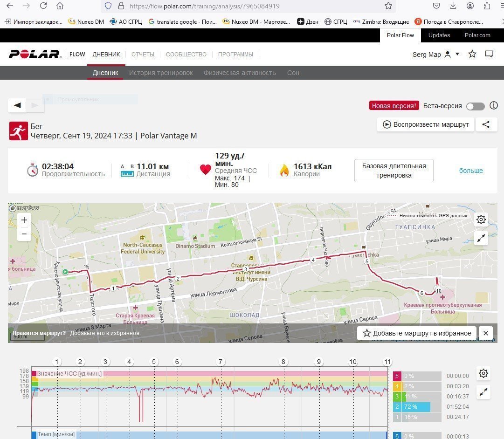Screen dimensions: 504x439
Task: Switch to the Сон tab
Action: click(x=293, y=73)
